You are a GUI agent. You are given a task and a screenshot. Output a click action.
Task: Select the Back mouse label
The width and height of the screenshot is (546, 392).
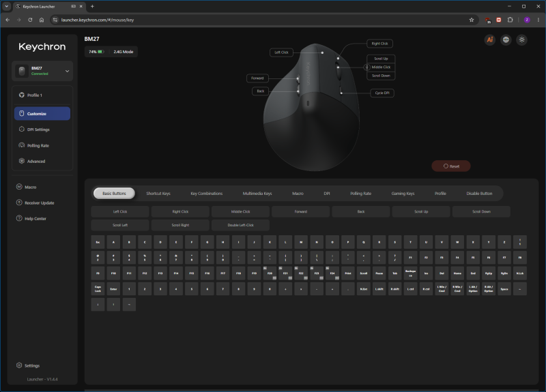261,91
